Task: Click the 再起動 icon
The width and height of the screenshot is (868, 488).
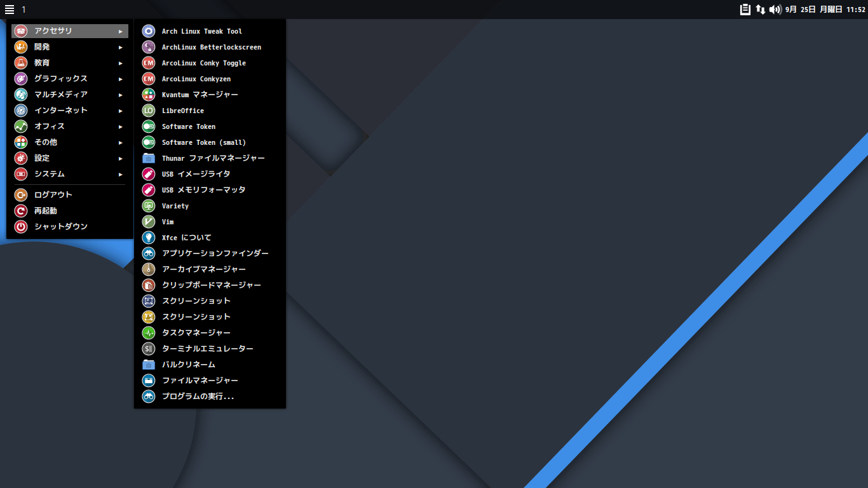Action: pyautogui.click(x=21, y=211)
